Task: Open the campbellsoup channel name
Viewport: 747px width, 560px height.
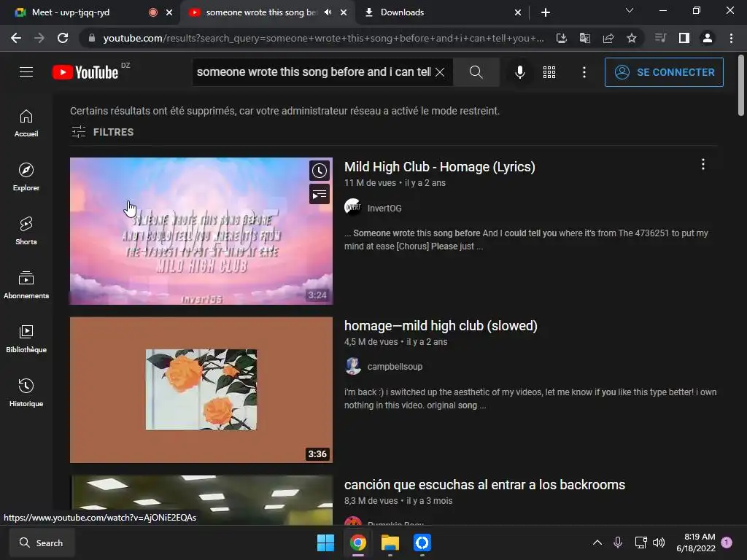Action: point(395,367)
